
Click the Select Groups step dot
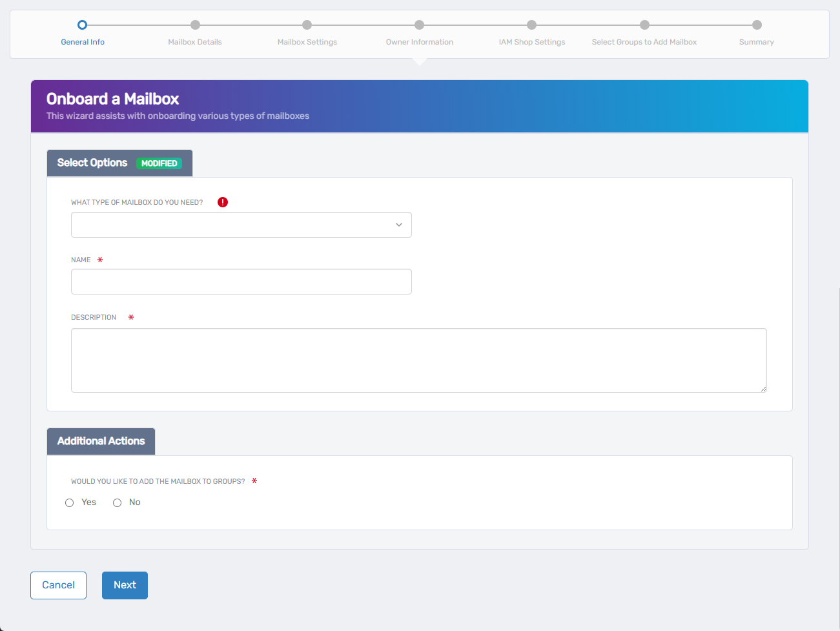[644, 25]
